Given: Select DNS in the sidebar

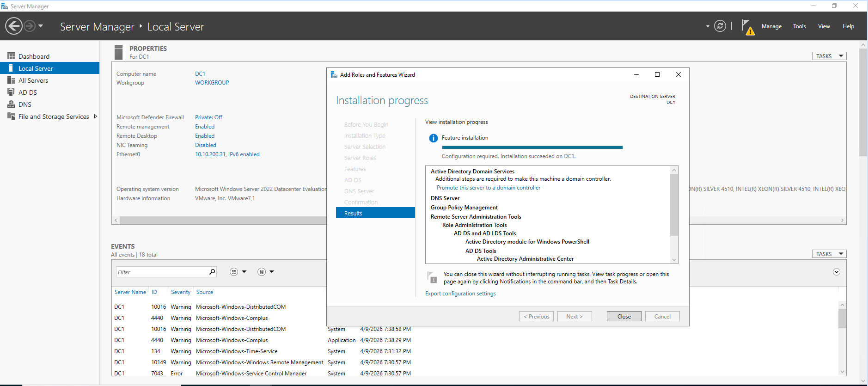Looking at the screenshot, I should (x=25, y=104).
